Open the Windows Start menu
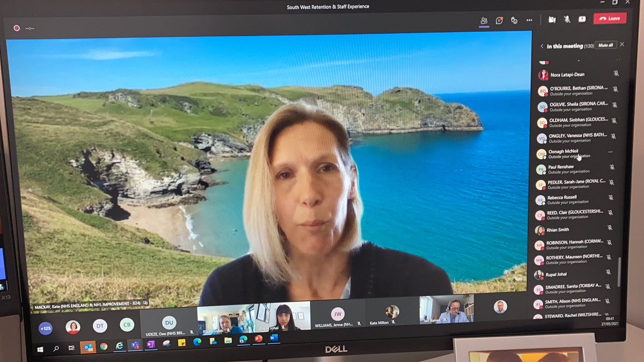Screen dimensions: 644x362 (x=40, y=349)
